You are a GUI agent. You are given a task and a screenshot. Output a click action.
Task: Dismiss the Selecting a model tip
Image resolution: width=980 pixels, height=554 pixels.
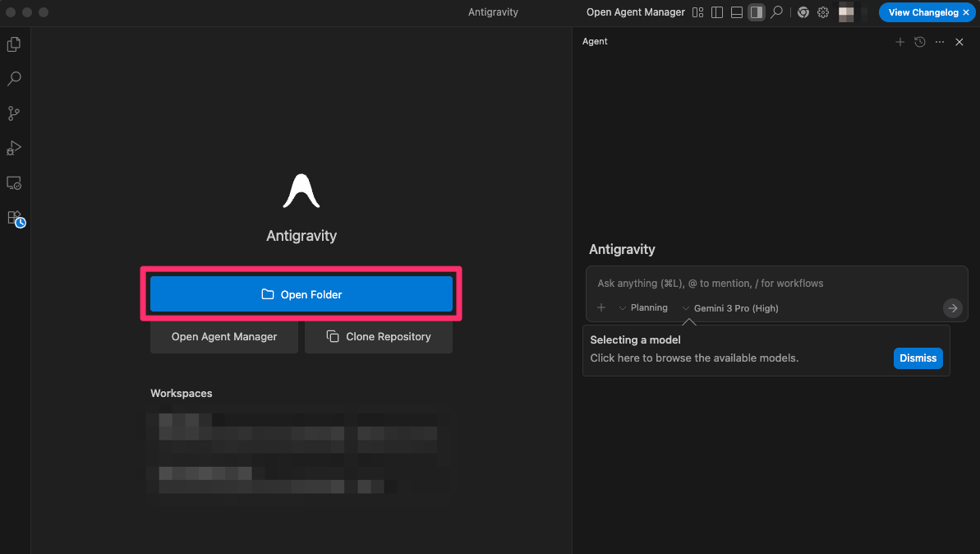point(918,358)
